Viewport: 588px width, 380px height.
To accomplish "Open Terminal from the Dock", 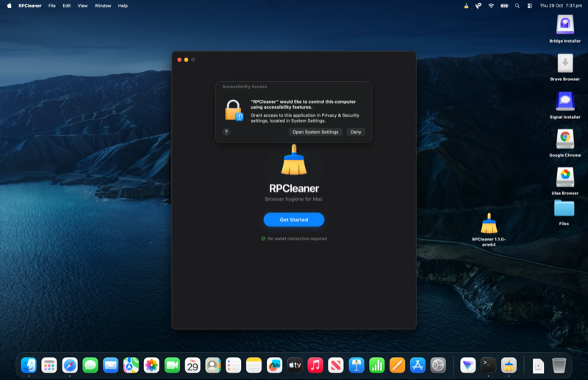I will [488, 365].
